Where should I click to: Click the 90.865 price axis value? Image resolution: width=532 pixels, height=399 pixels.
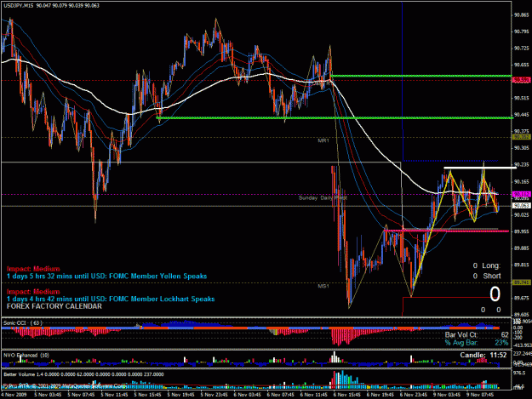click(521, 15)
